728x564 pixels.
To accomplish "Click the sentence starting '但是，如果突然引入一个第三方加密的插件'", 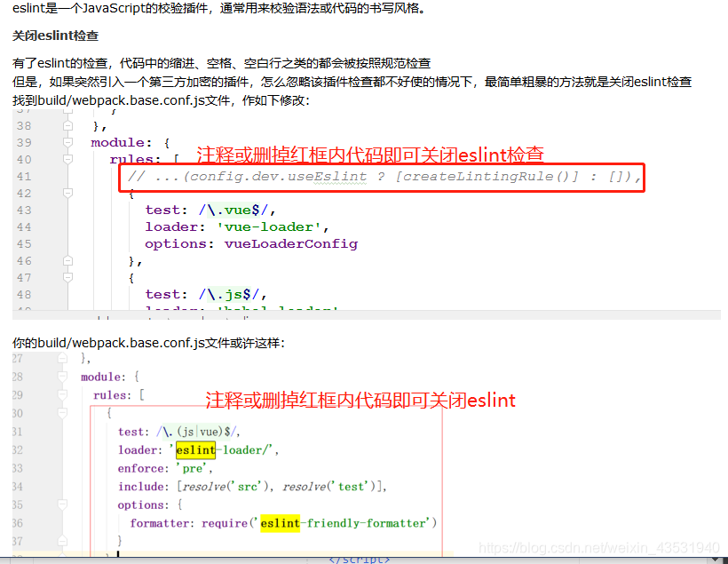I will [352, 82].
